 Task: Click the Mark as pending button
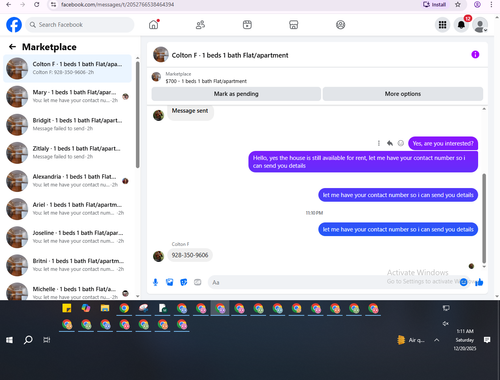pyautogui.click(x=236, y=94)
